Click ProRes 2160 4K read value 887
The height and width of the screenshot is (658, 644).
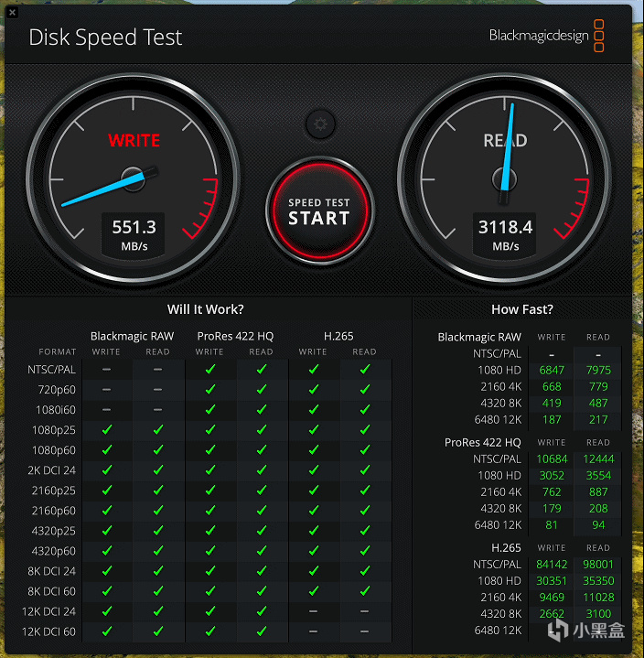598,491
